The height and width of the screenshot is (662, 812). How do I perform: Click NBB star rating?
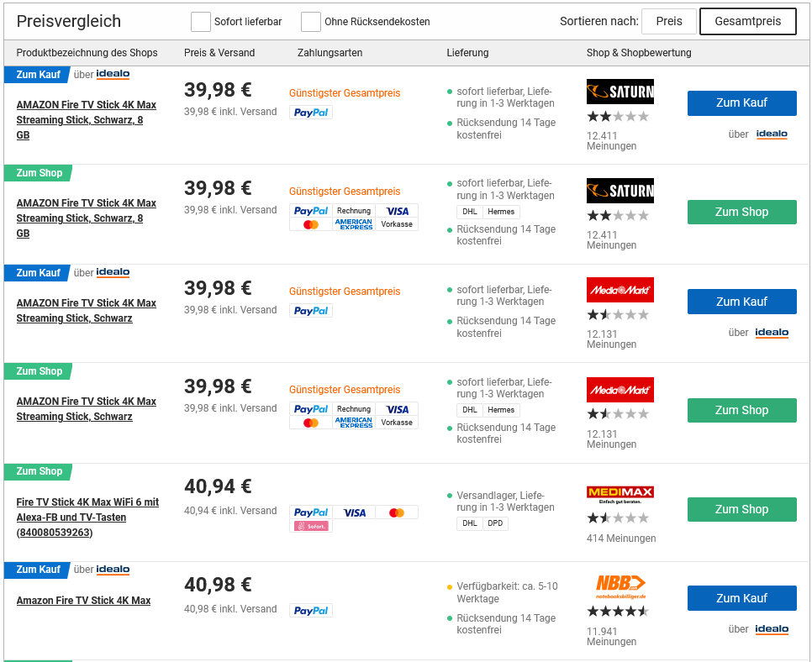point(618,612)
